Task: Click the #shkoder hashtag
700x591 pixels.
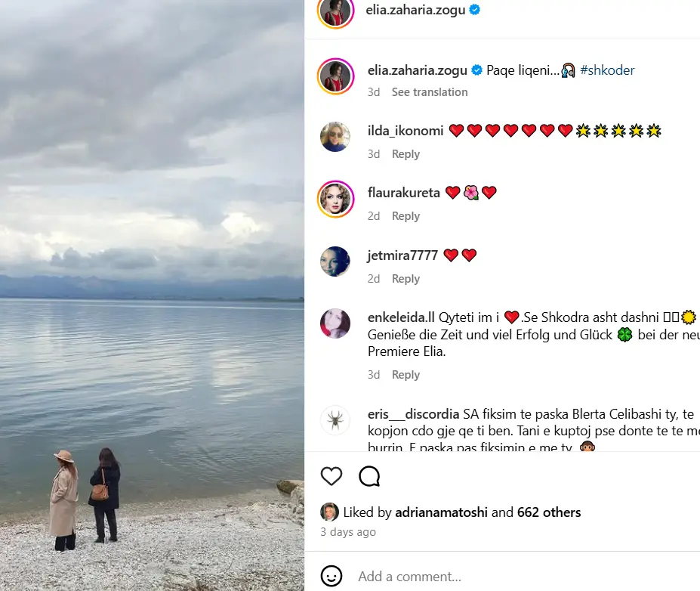Action: point(607,70)
